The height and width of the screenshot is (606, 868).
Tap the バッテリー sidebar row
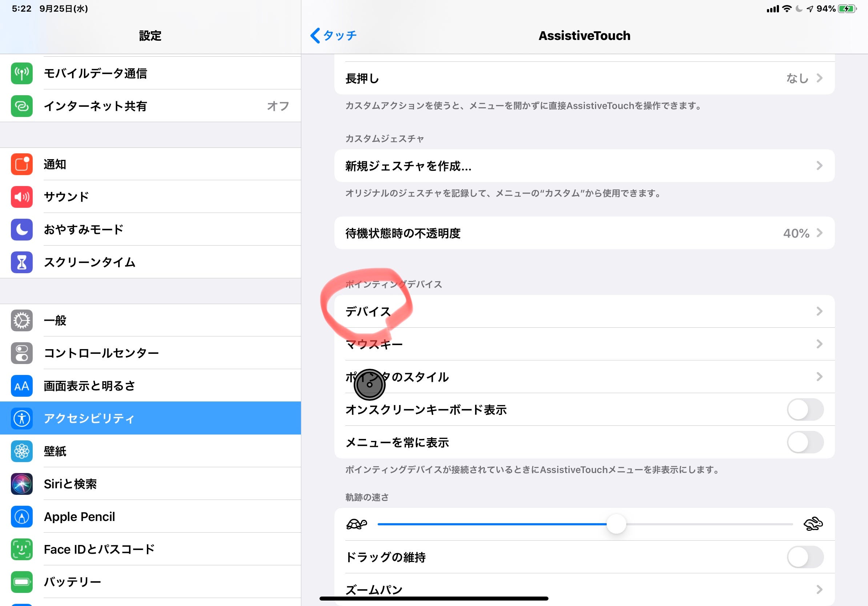pos(150,582)
